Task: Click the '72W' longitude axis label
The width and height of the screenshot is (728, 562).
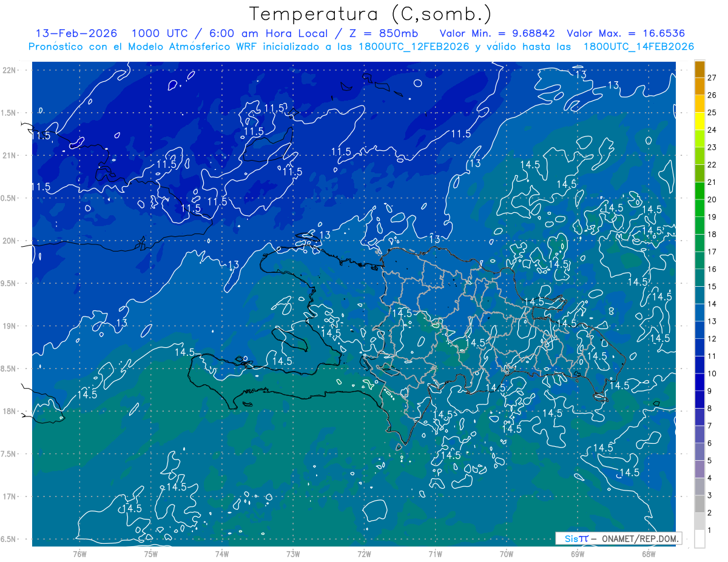Action: pos(364,554)
